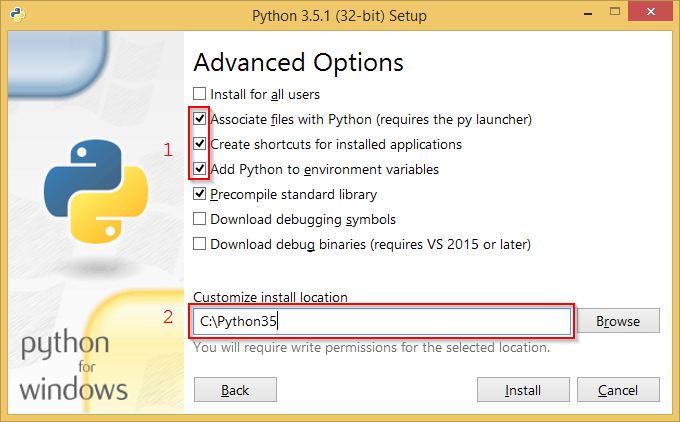The image size is (680, 422).
Task: Click the install location text field
Action: coord(381,321)
